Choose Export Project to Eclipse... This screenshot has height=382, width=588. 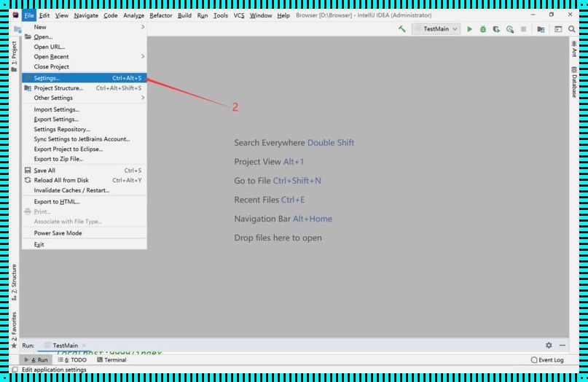(x=85, y=149)
